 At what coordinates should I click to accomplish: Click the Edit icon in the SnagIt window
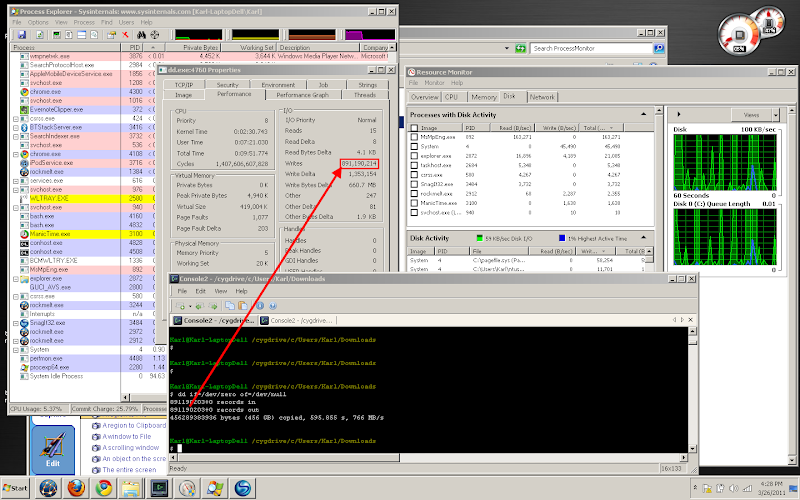coord(53,449)
